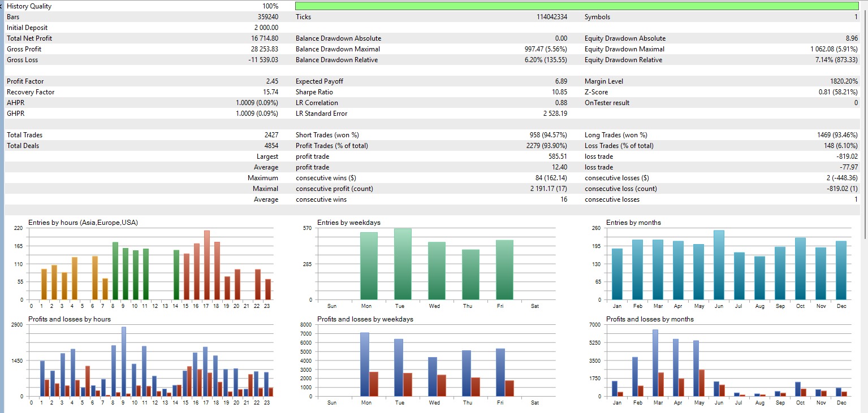Select the average consecutive wins value 16
Viewport: 868px width, 413px height.
click(564, 199)
